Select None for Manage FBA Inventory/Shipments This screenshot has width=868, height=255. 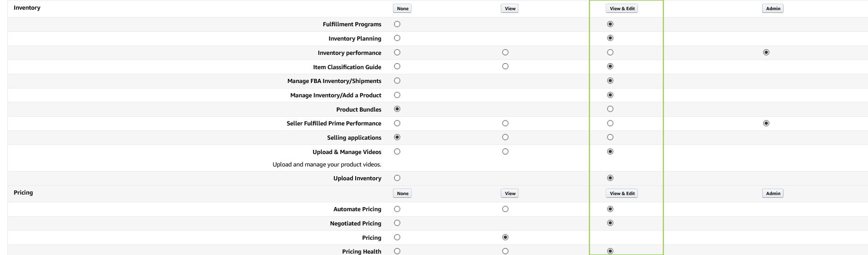point(397,81)
